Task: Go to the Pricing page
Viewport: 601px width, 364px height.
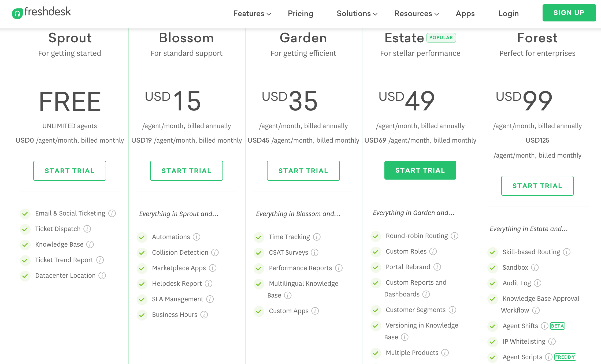Action: 300,14
